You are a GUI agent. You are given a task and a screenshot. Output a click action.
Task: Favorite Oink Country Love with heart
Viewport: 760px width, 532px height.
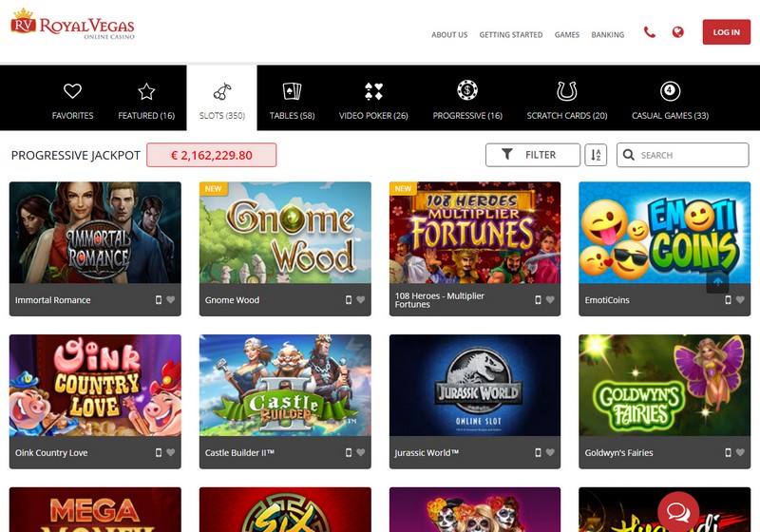point(171,452)
